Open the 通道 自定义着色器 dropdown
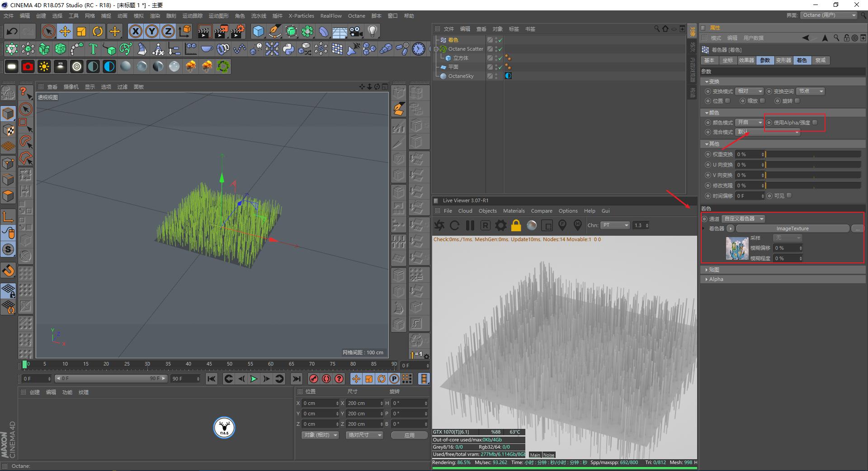Viewport: 868px width, 471px height. click(x=743, y=219)
